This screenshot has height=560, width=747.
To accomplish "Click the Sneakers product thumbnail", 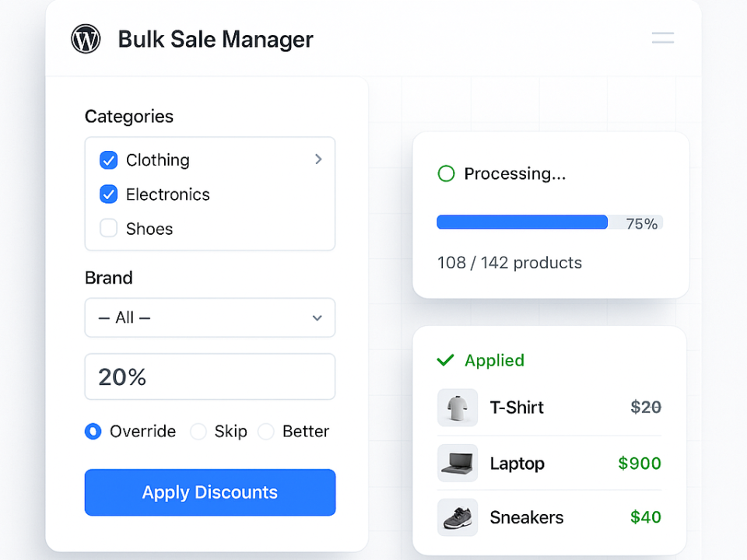I will click(x=457, y=517).
